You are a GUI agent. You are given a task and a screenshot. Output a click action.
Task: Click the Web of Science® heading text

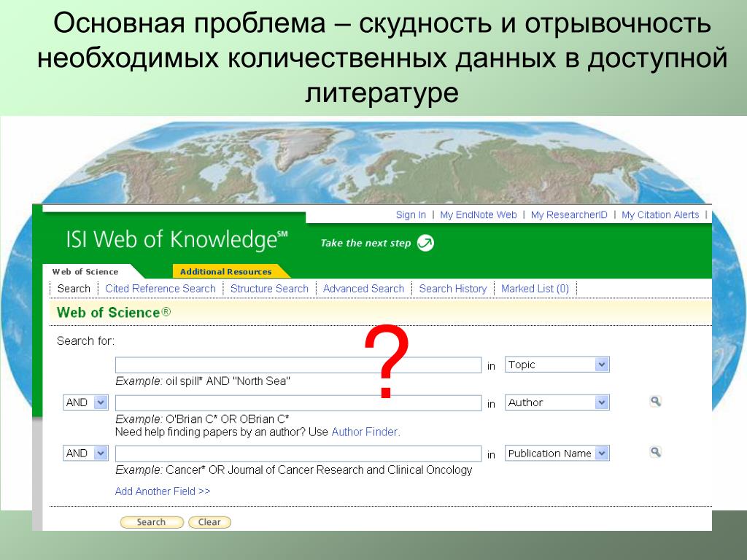pos(113,313)
